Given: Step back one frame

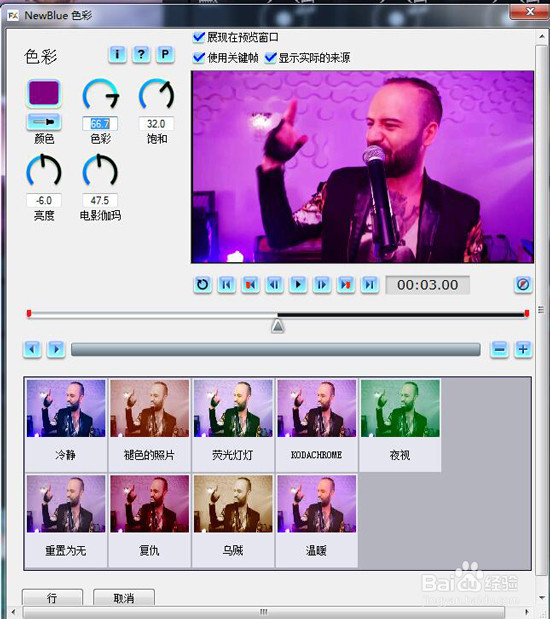Looking at the screenshot, I should [x=274, y=285].
